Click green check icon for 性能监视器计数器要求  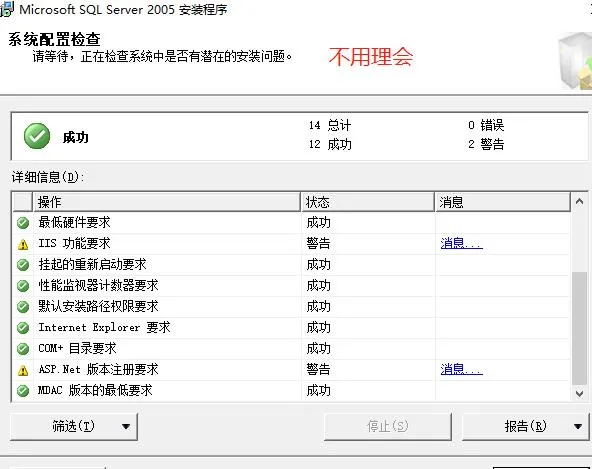(23, 286)
